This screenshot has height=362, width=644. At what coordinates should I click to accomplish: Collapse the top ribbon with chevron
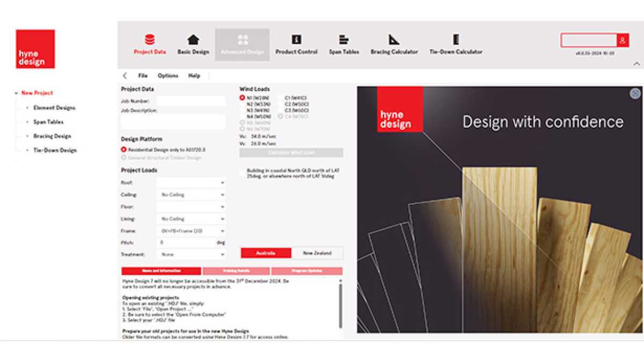636,63
